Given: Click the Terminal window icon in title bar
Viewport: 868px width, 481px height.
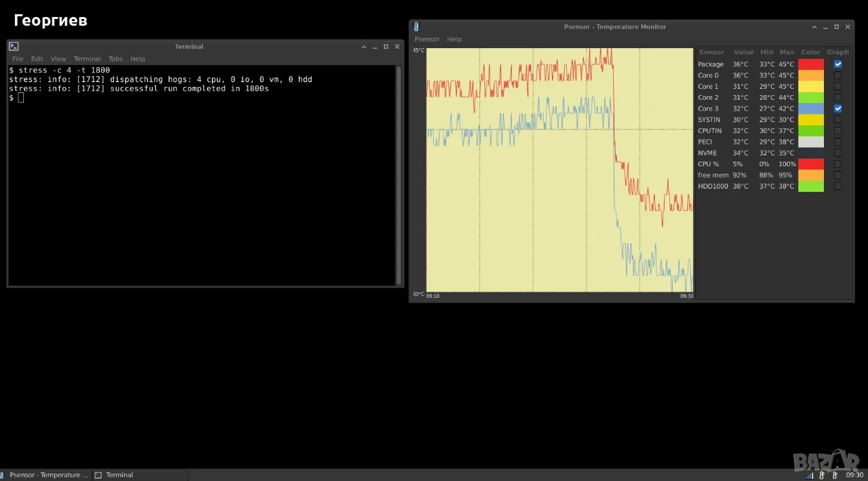Looking at the screenshot, I should pos(14,47).
